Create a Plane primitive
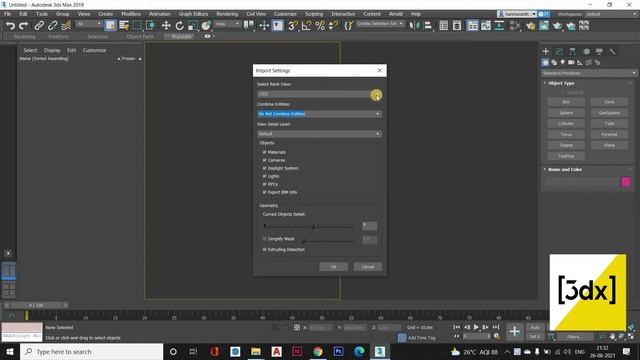 [609, 145]
